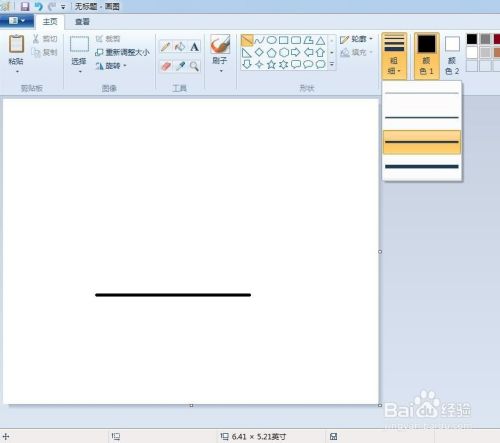The height and width of the screenshot is (443, 500).
Task: Select the Diamond shape
Action: click(259, 52)
